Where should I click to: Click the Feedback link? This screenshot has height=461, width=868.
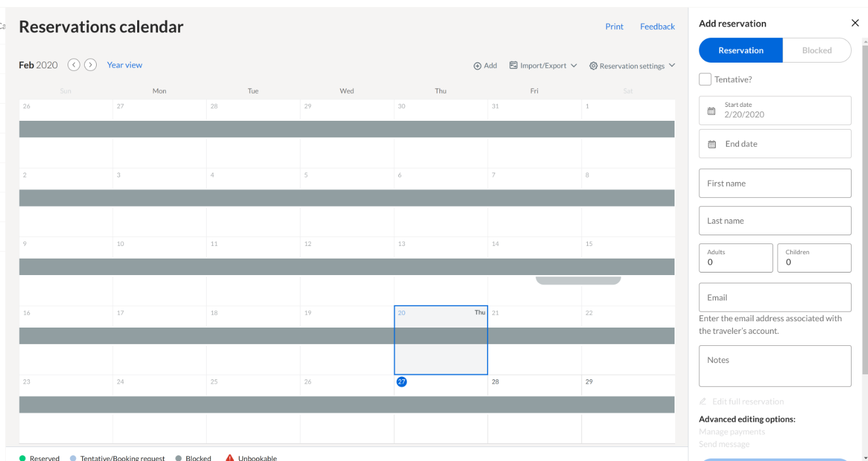[657, 27]
